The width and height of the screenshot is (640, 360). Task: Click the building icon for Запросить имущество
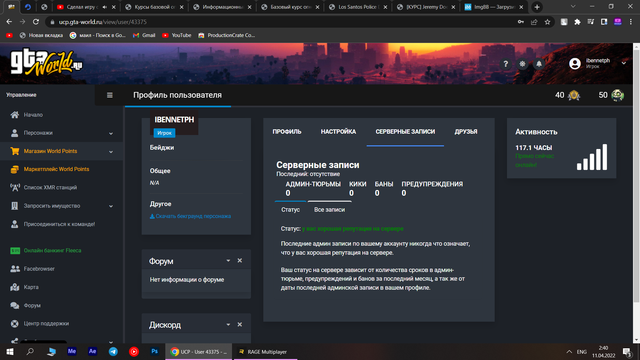(x=15, y=206)
